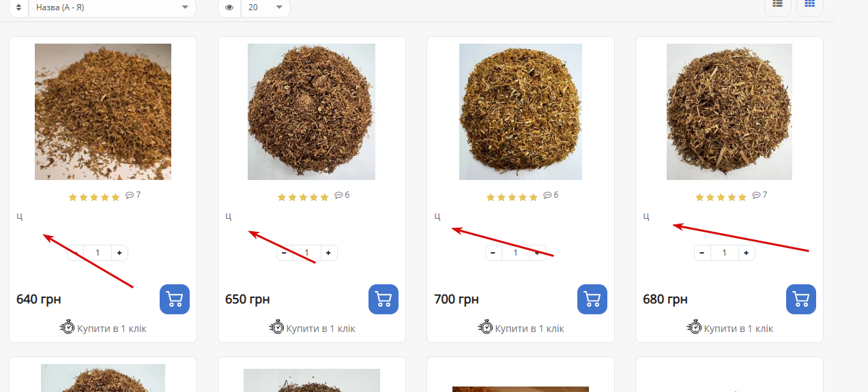868x392 pixels.
Task: Increase quantity for the 650 грн product
Action: point(328,253)
